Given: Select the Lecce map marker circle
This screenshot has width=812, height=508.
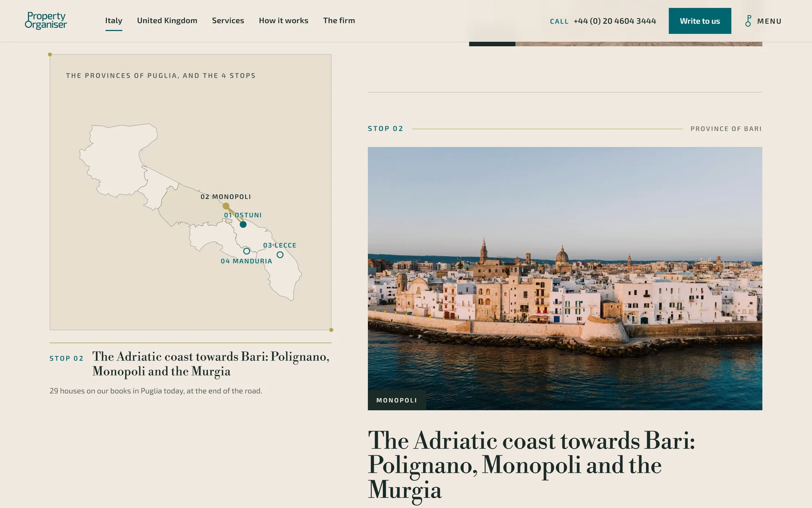Looking at the screenshot, I should [x=280, y=255].
